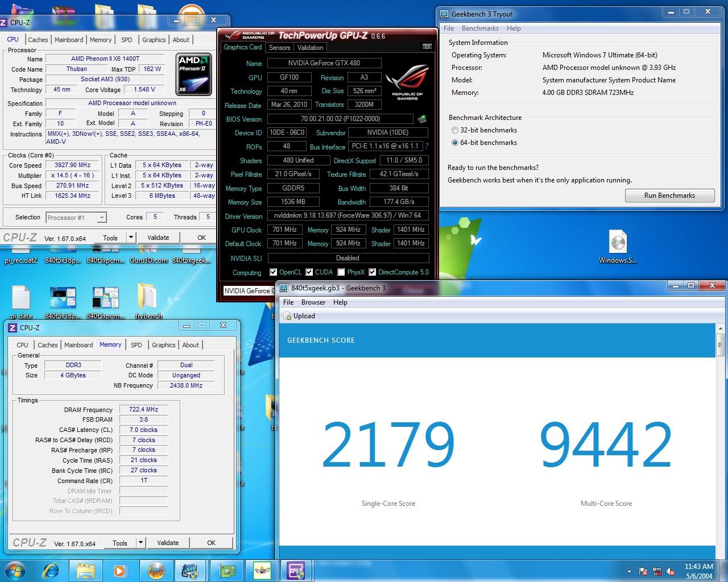Image resolution: width=728 pixels, height=582 pixels.
Task: Click ROG Republic of Gamers logo in GPU-Z
Action: [x=407, y=84]
